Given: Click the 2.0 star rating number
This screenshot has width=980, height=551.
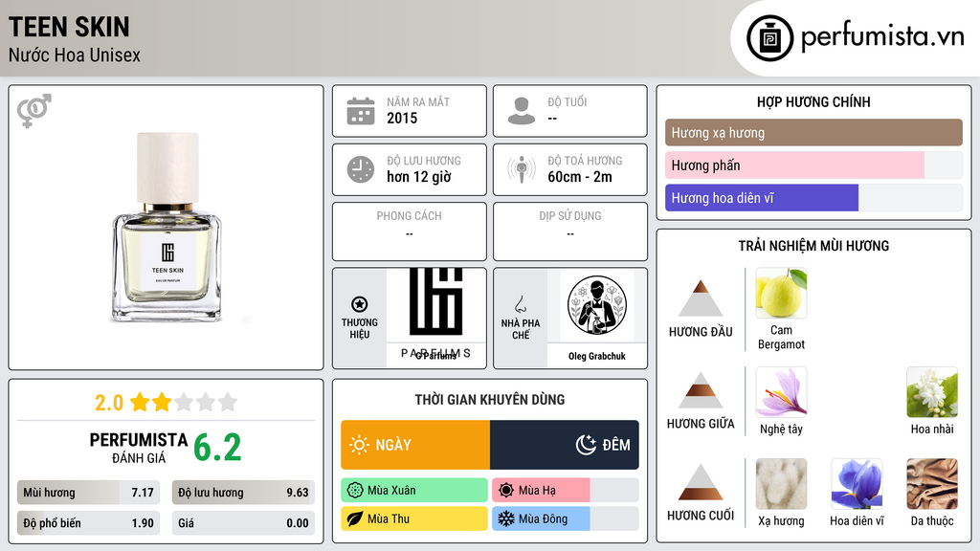Looking at the screenshot, I should coord(109,403).
